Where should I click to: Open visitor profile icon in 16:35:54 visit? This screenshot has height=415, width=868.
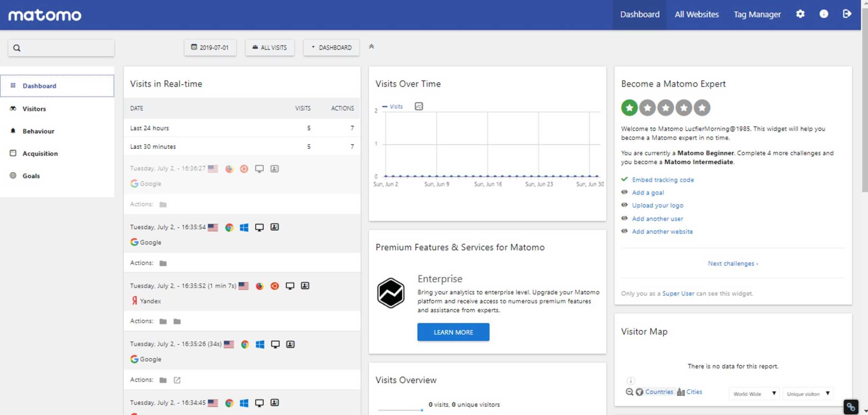275,227
